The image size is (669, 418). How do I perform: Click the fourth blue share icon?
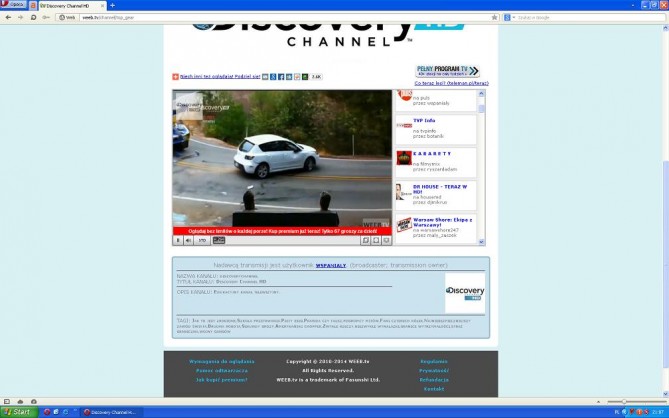pyautogui.click(x=289, y=77)
